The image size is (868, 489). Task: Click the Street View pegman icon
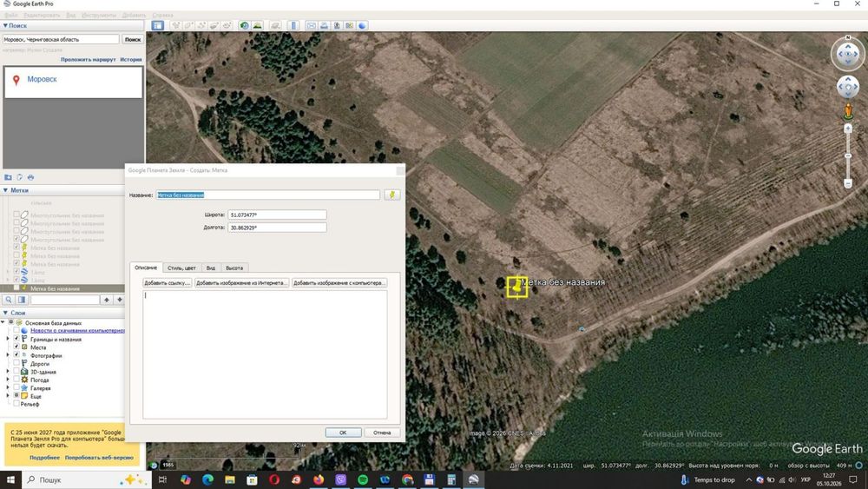click(848, 111)
